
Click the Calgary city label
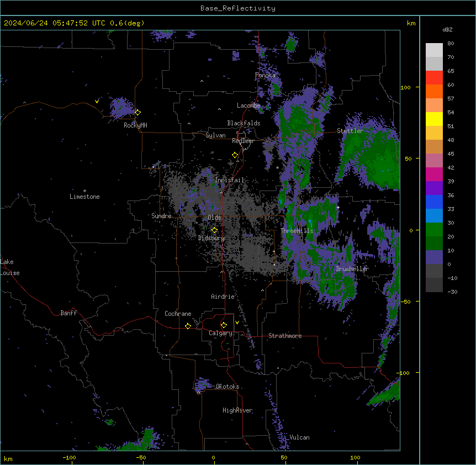220,333
